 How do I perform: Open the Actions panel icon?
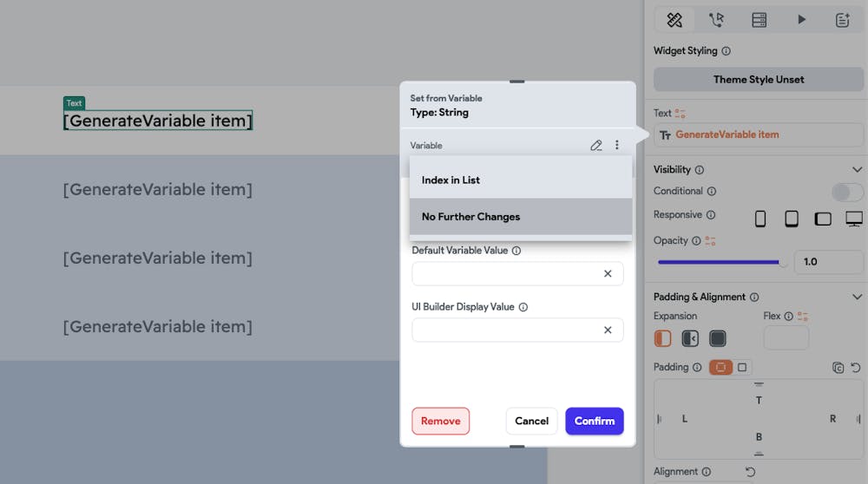[716, 20]
